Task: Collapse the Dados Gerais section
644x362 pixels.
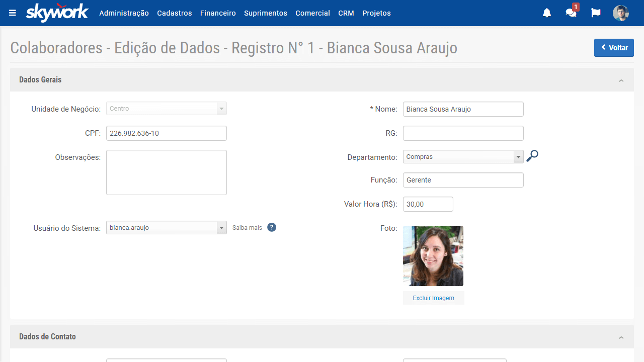Action: pos(621,80)
